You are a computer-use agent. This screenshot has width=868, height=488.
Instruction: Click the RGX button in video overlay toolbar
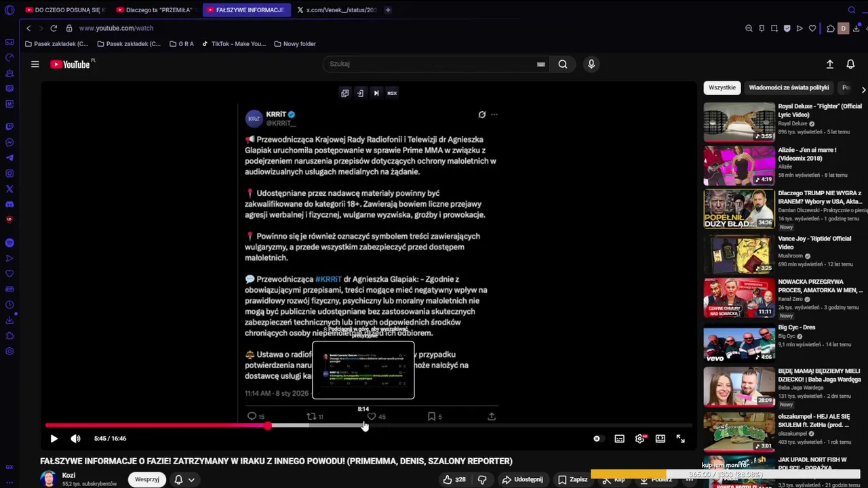392,93
